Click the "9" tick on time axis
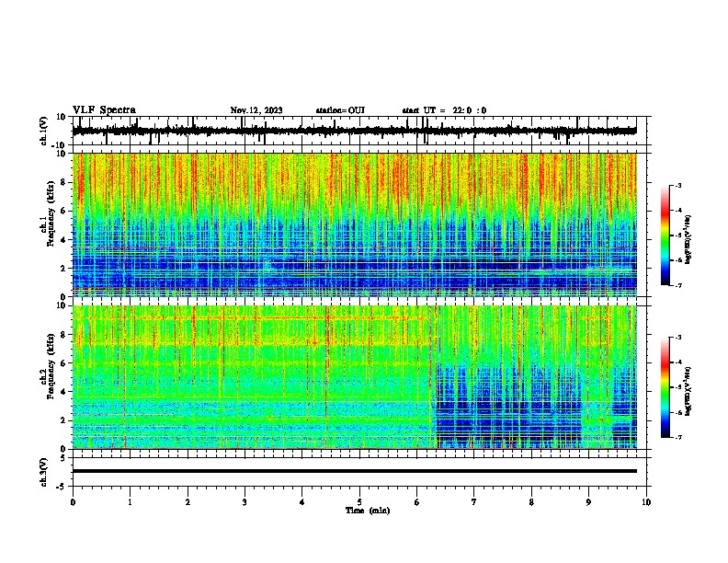The image size is (728, 563). (588, 502)
